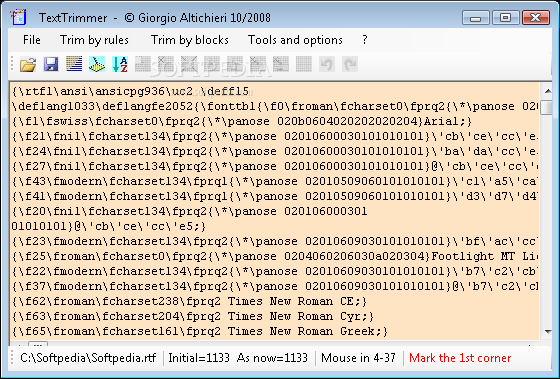This screenshot has height=379, width=560.
Task: Click the line starting with {\rtf1\ansi\ansicpg936
Action: [130, 91]
